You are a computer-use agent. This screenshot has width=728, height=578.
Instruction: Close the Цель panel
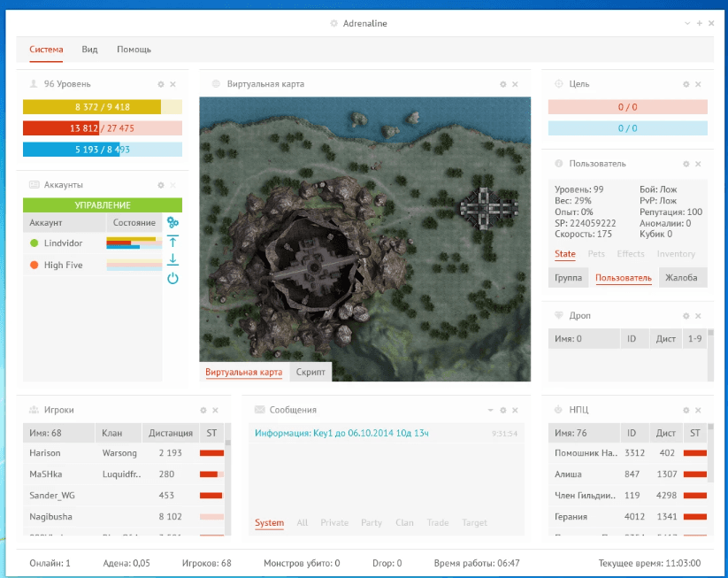coord(698,84)
